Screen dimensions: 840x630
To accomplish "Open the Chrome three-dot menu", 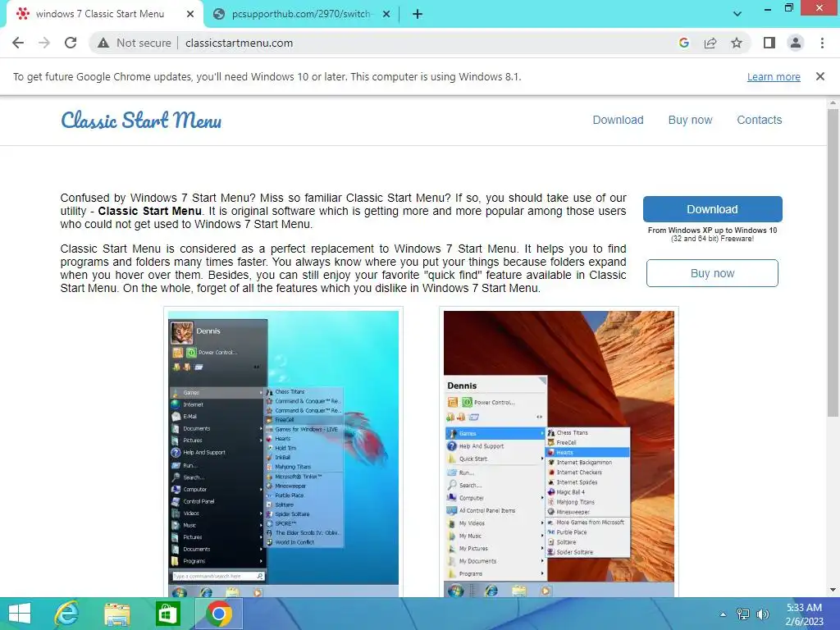I will click(822, 43).
